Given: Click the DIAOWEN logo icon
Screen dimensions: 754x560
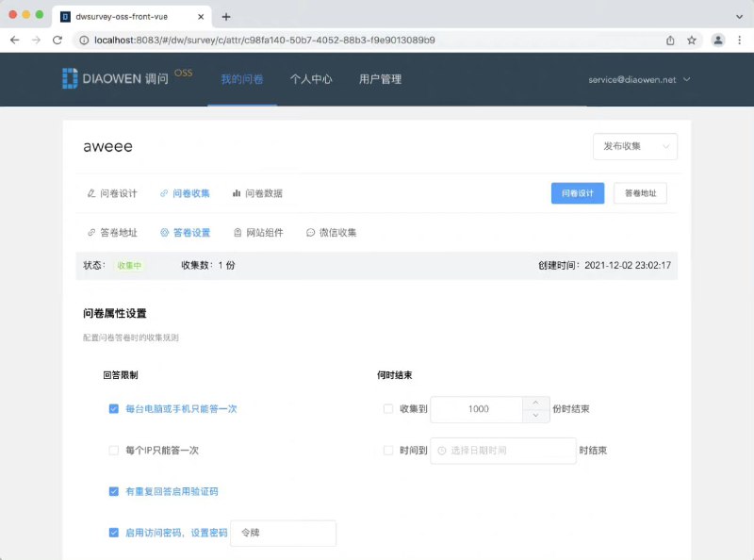Looking at the screenshot, I should tap(71, 78).
